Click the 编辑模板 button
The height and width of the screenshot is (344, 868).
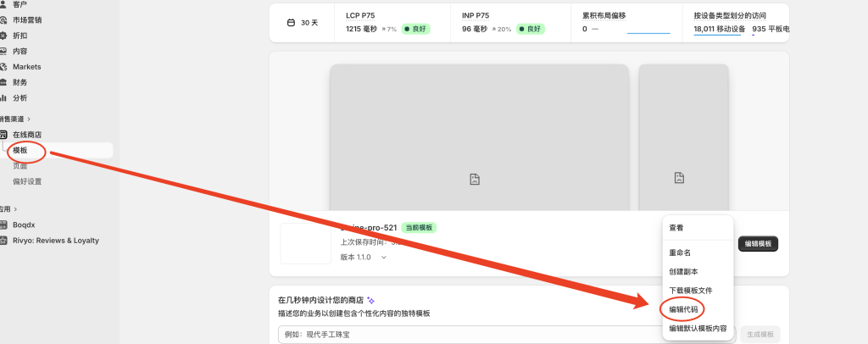coord(758,244)
